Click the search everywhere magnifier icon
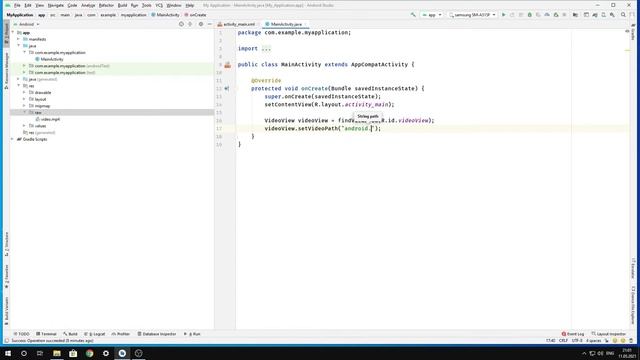 click(x=623, y=15)
